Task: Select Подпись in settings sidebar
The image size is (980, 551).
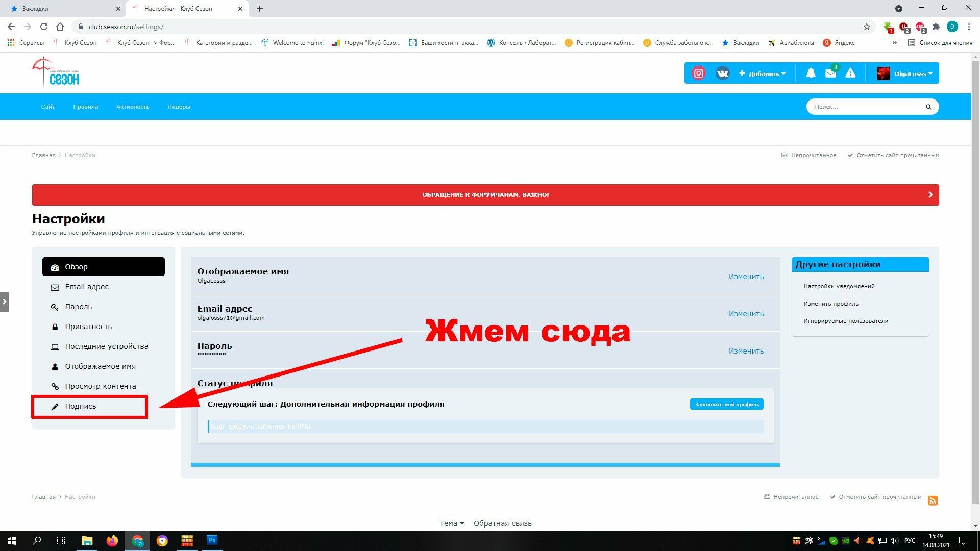Action: 80,406
